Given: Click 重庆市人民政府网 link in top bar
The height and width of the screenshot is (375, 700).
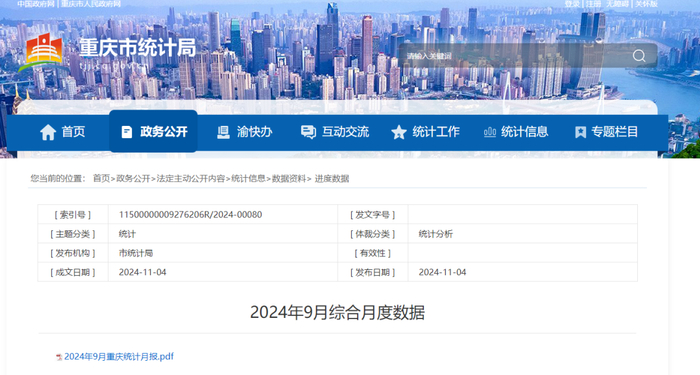Looking at the screenshot, I should [91, 4].
